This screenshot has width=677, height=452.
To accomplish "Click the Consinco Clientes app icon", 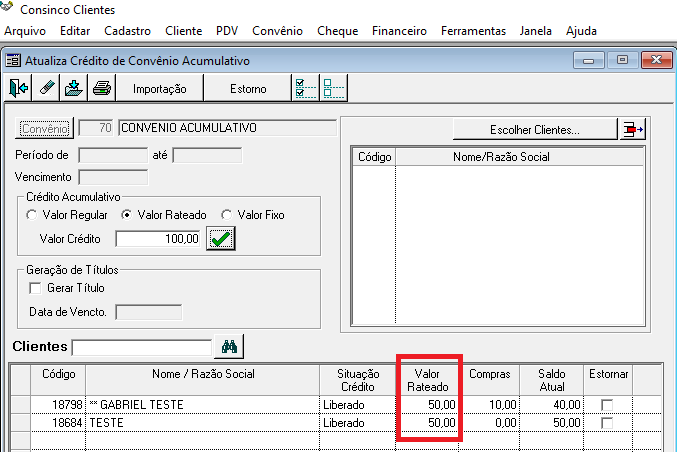I will click(x=7, y=8).
